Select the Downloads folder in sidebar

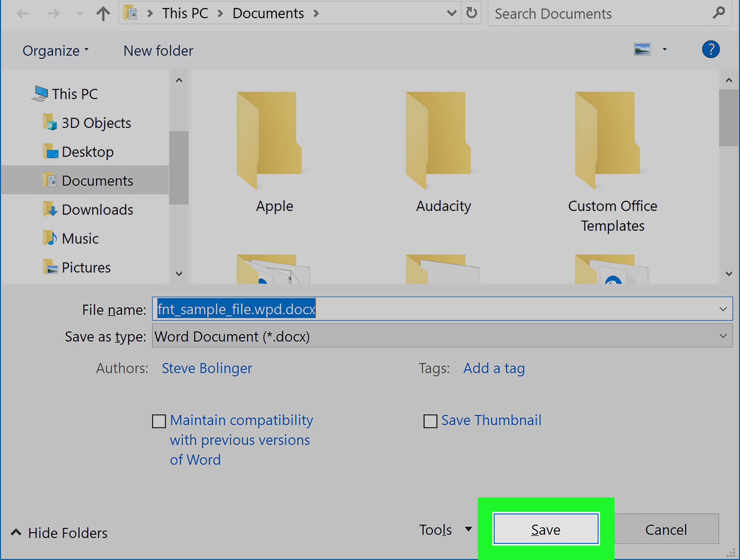[x=97, y=209]
